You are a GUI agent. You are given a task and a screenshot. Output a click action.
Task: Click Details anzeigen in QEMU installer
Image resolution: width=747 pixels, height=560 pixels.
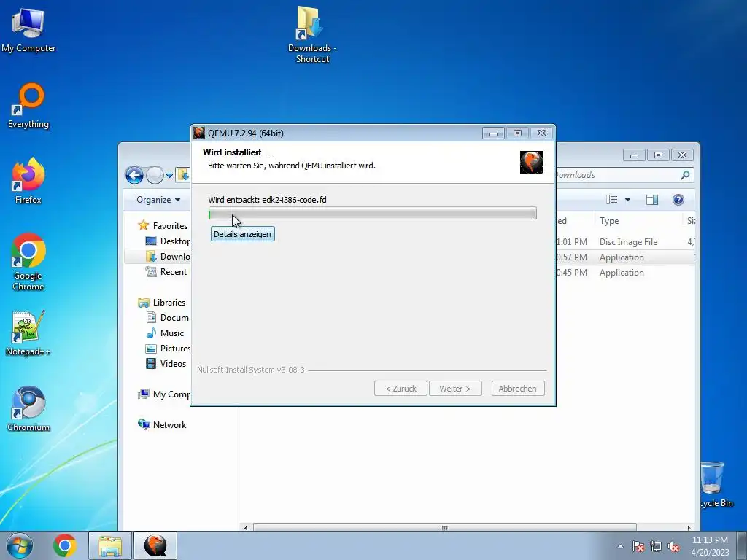point(242,234)
